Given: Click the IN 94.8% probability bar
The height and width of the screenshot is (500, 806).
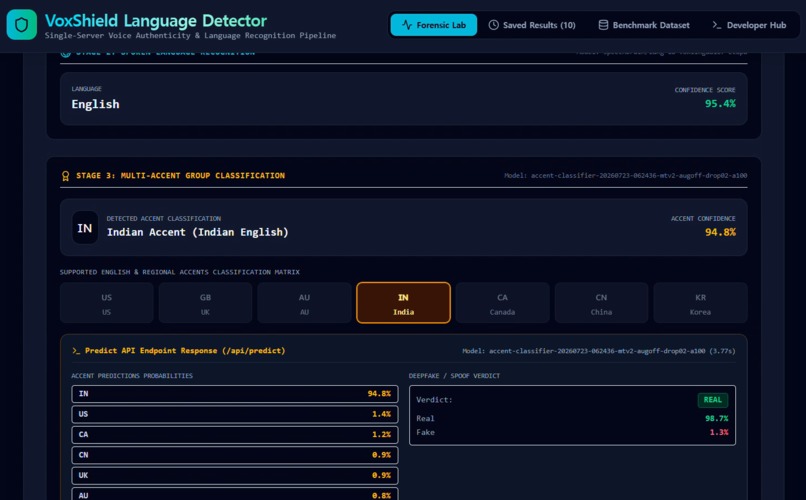Looking at the screenshot, I should click(x=235, y=394).
